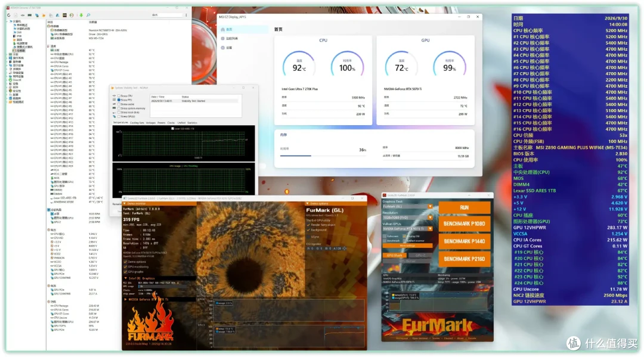Click the refresh icon in AIDA64 toolbar

click(8, 15)
